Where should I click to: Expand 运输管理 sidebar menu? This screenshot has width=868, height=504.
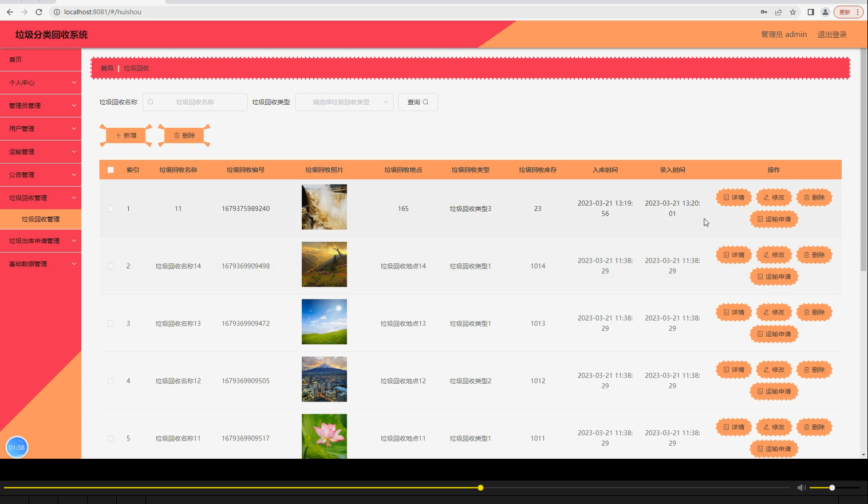pos(41,152)
